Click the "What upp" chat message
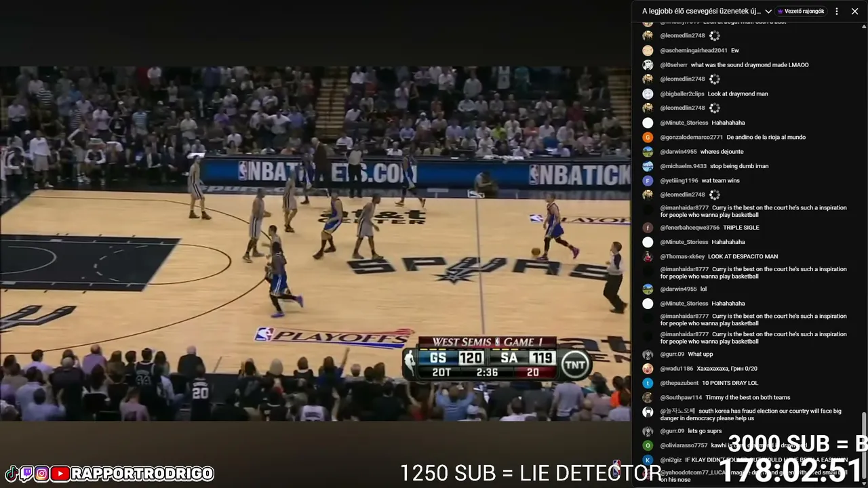The width and height of the screenshot is (868, 488). tap(701, 354)
